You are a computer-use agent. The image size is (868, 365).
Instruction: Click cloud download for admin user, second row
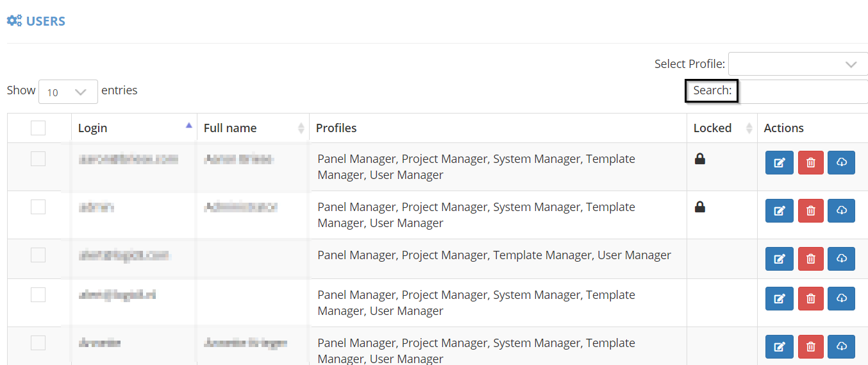(841, 210)
